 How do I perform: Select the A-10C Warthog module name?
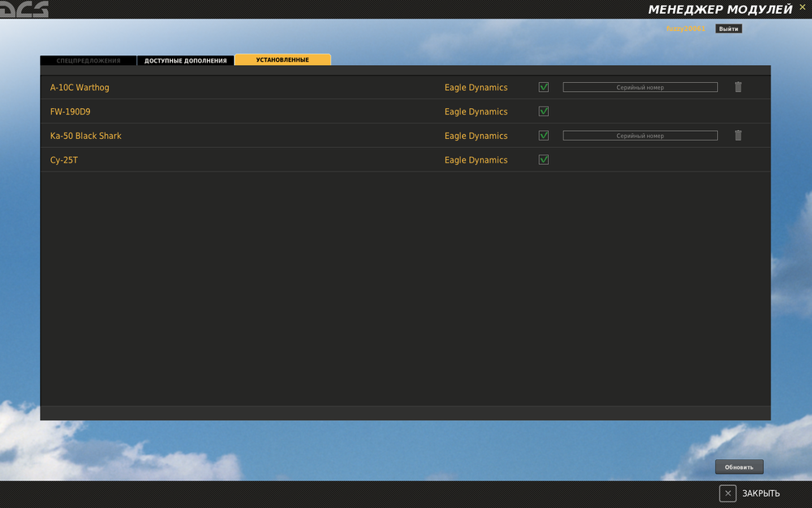[x=80, y=88]
